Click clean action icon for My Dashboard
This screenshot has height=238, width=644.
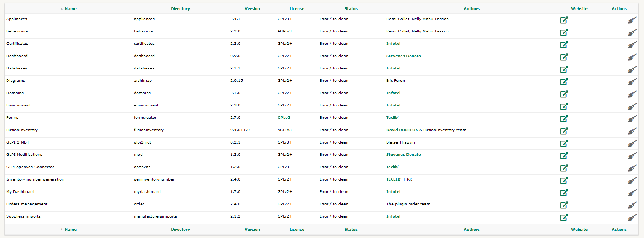point(632,193)
